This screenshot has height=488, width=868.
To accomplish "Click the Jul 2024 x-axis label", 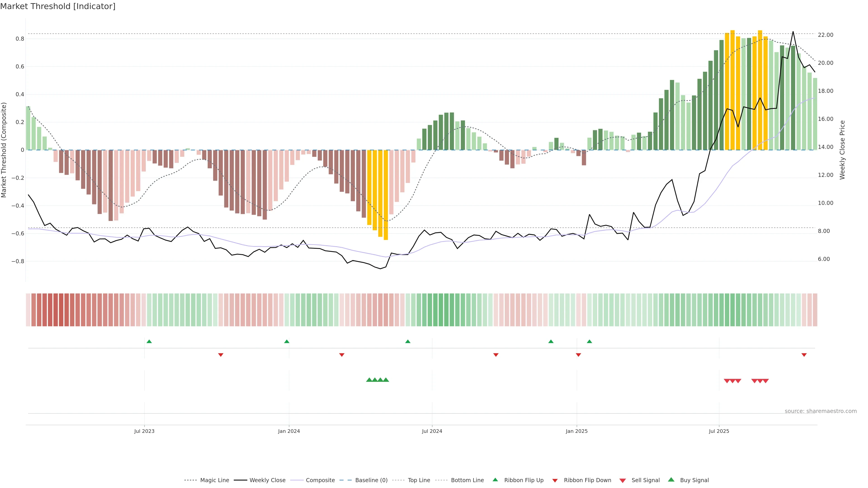I will click(x=432, y=431).
